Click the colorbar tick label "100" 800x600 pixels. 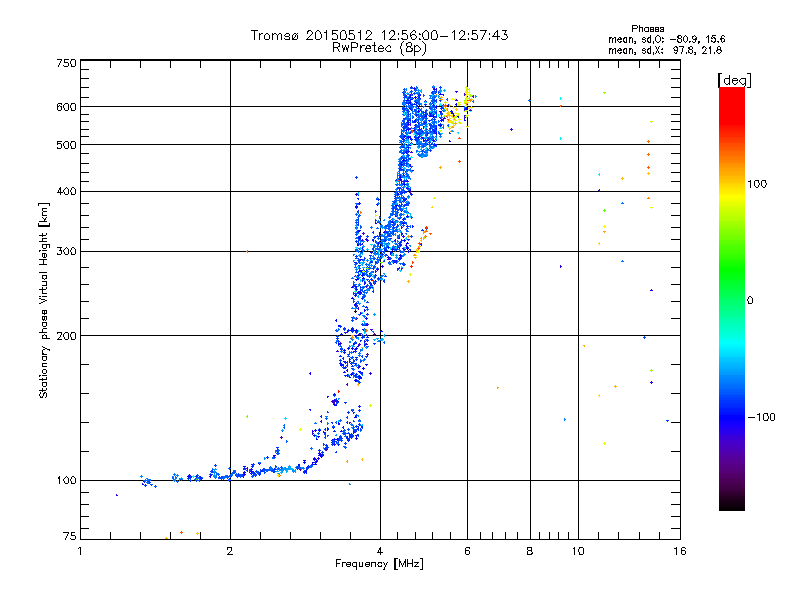point(757,184)
